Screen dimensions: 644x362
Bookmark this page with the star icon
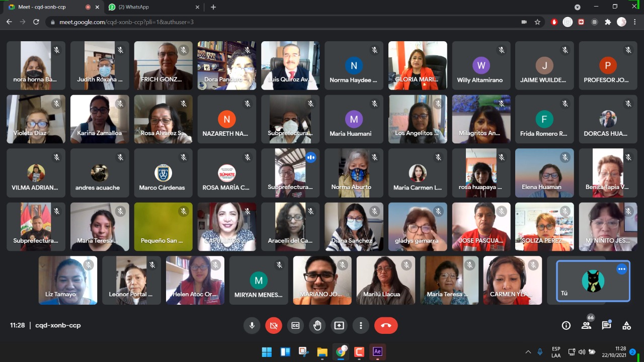(x=537, y=22)
